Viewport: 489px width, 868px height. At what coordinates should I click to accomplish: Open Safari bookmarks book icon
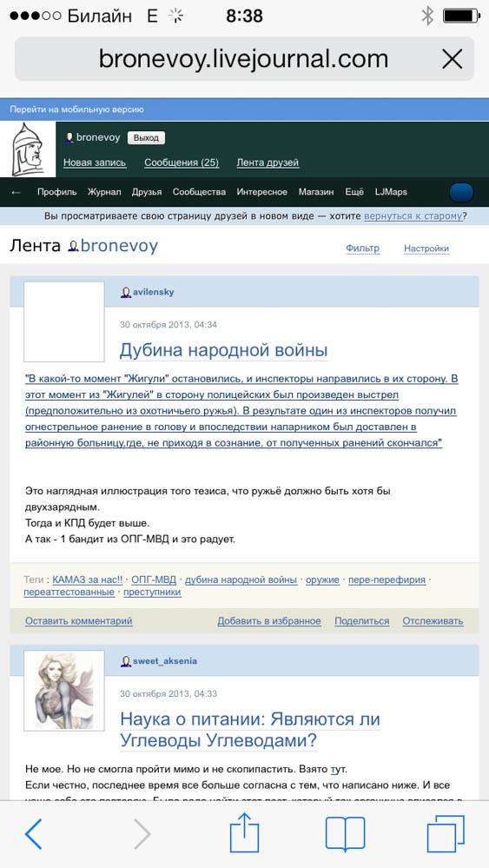click(x=345, y=833)
